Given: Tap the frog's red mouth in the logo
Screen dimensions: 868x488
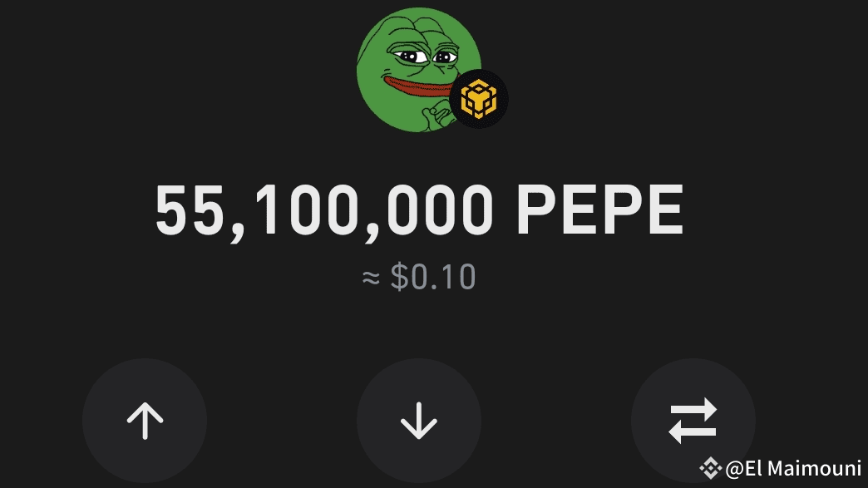Looking at the screenshot, I should [x=417, y=86].
